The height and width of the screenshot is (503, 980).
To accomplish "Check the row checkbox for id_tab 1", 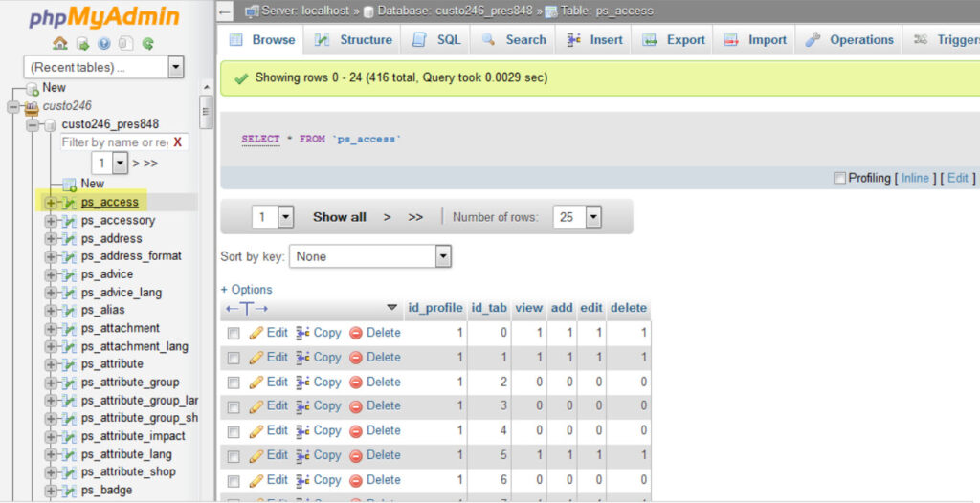I will tap(234, 358).
